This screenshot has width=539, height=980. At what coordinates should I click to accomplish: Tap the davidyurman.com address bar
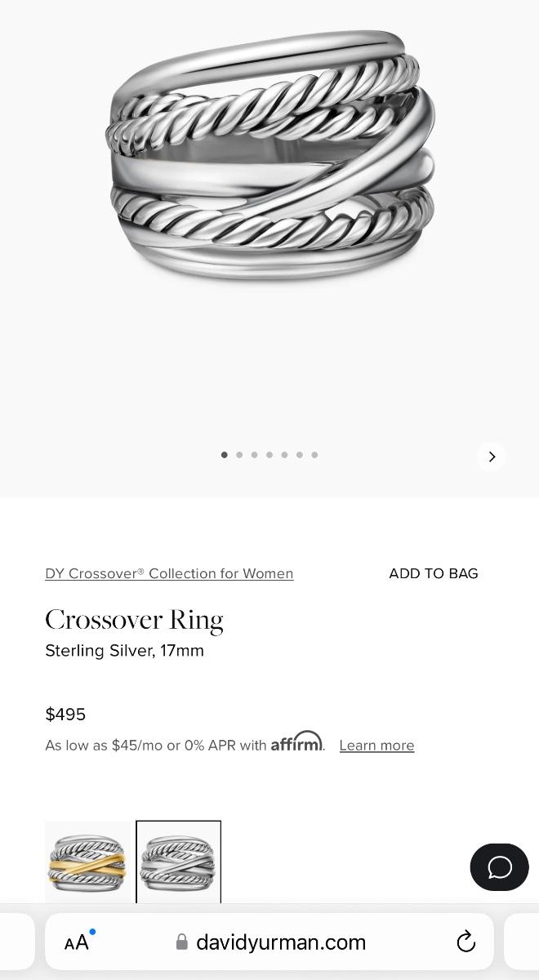281,942
